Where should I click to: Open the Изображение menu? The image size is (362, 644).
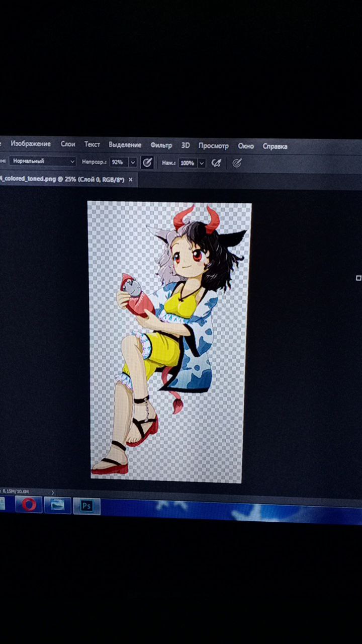click(30, 144)
